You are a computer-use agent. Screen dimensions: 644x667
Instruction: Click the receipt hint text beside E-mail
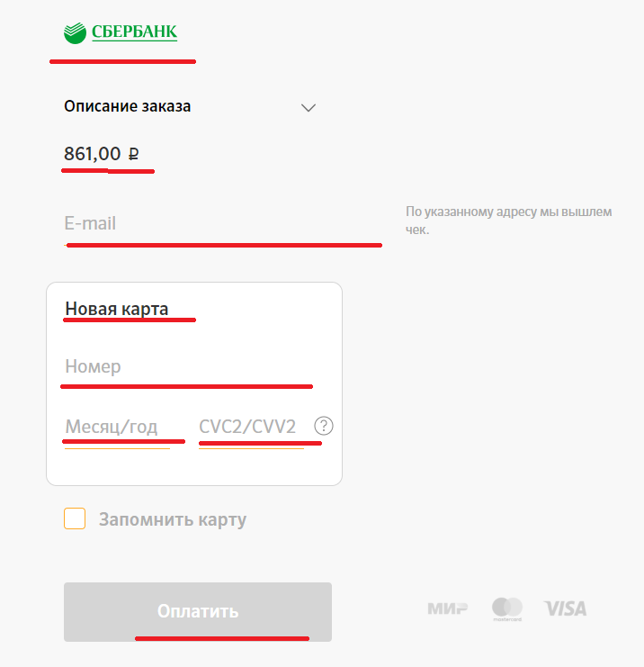(508, 221)
